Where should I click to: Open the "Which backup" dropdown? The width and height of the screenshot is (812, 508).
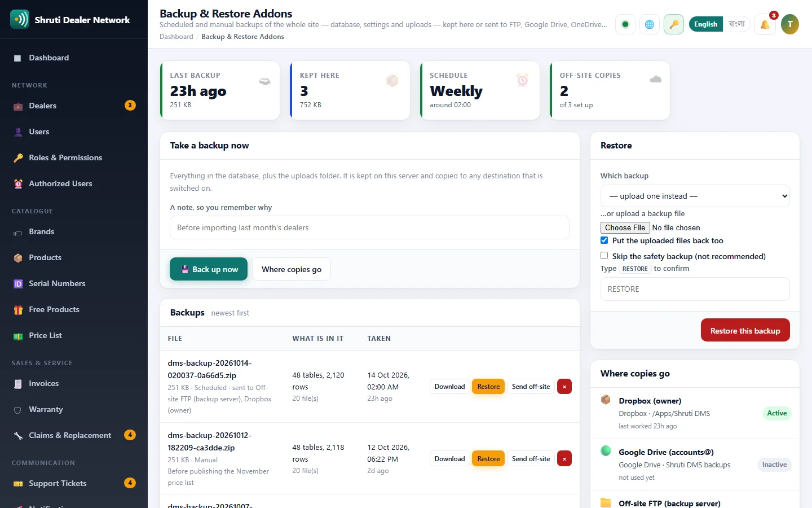(695, 196)
